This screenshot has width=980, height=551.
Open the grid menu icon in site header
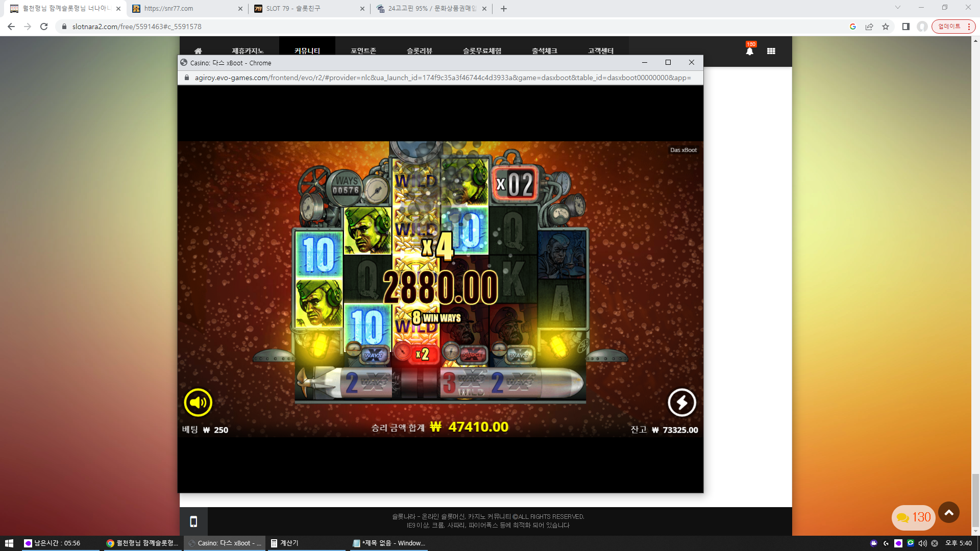pyautogui.click(x=771, y=51)
